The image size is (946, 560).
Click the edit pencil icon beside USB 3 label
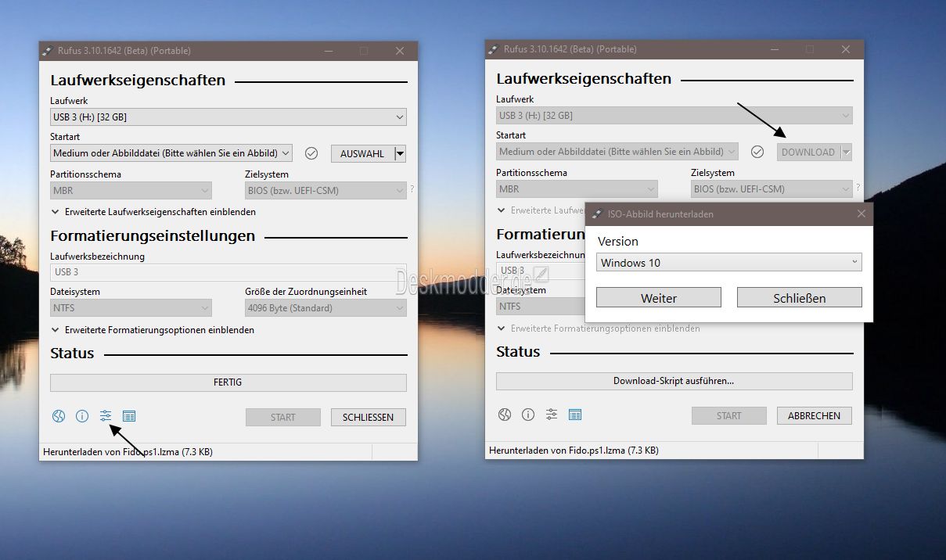tap(541, 273)
